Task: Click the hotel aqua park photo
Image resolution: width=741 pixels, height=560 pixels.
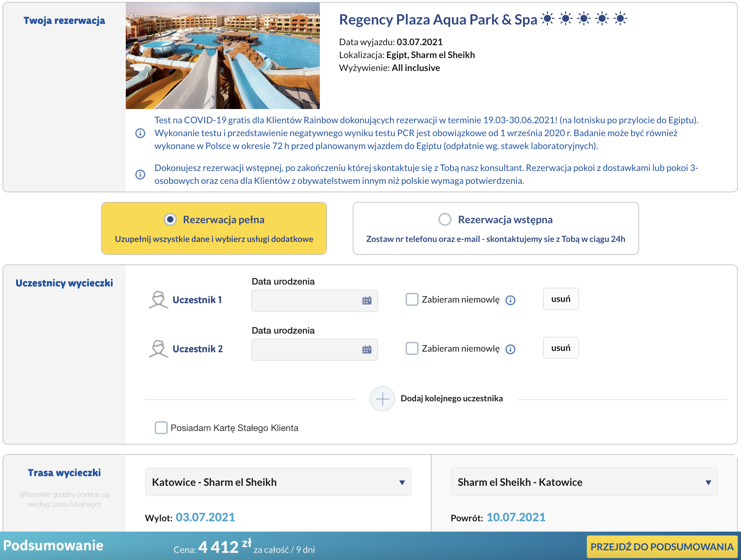Action: [223, 55]
